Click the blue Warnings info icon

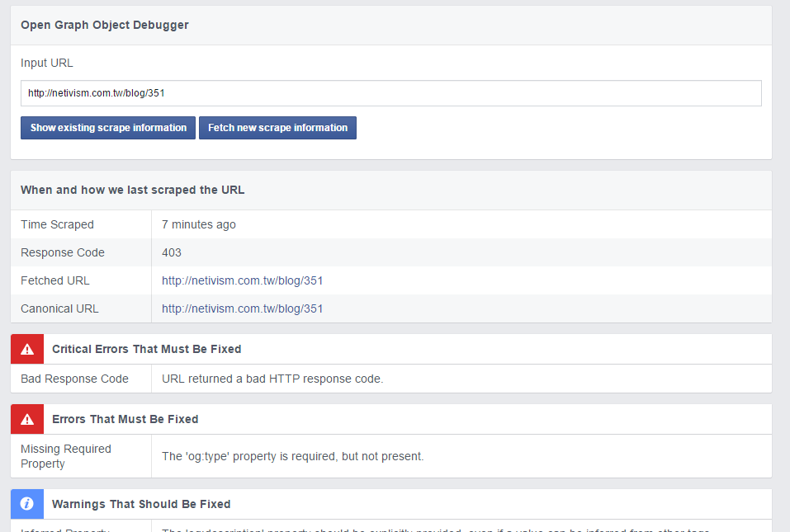coord(27,504)
